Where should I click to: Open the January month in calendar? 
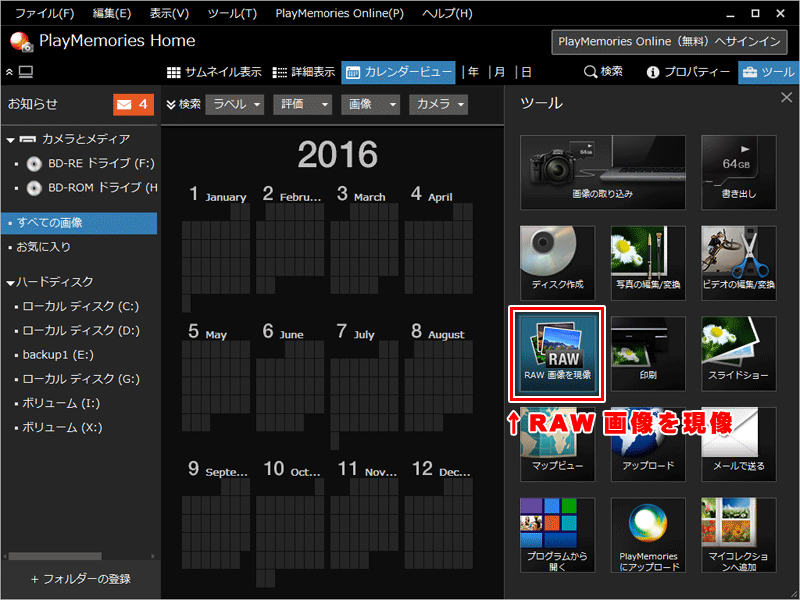point(216,247)
